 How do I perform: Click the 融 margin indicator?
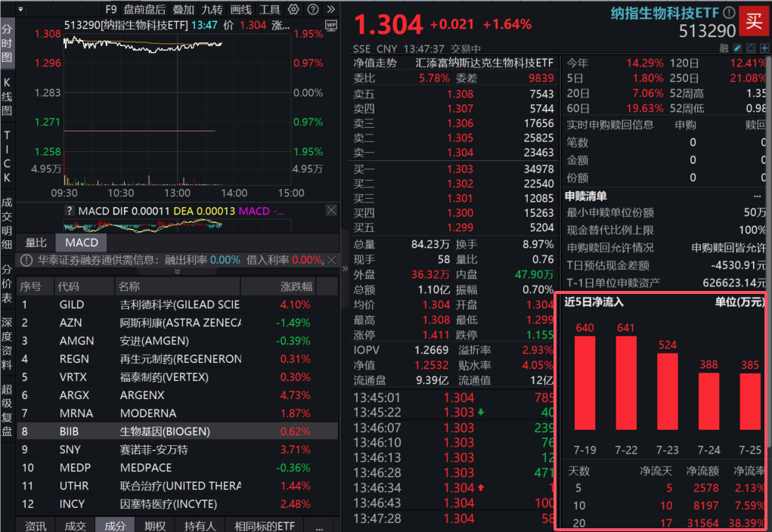point(724,48)
